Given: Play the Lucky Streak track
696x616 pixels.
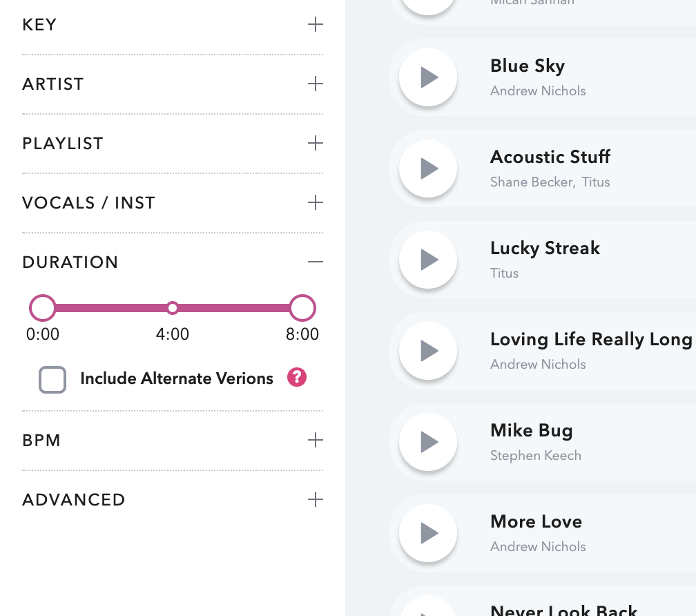Looking at the screenshot, I should coord(428,260).
